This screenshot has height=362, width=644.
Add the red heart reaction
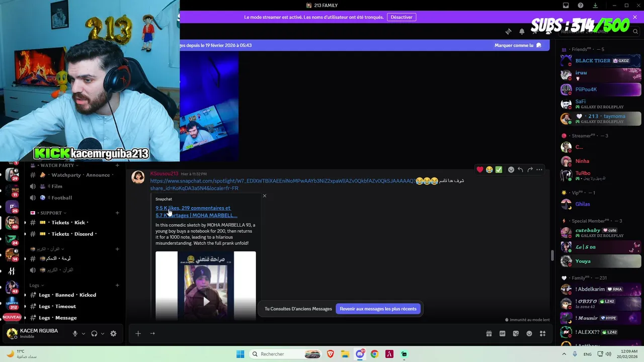point(480,170)
